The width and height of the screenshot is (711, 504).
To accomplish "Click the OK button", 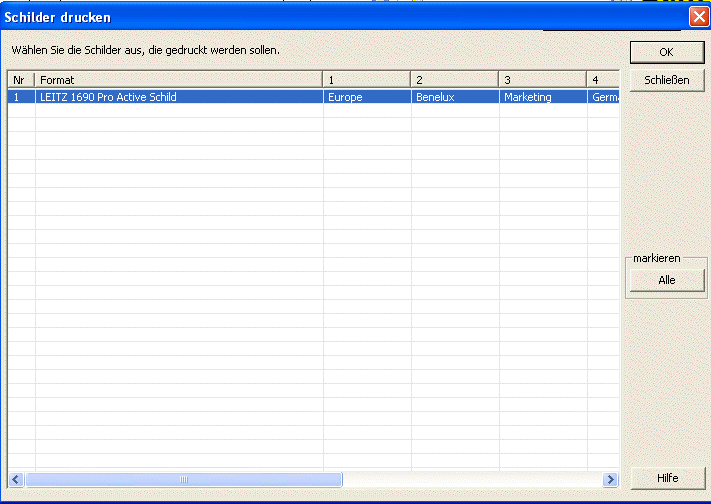I will [666, 52].
